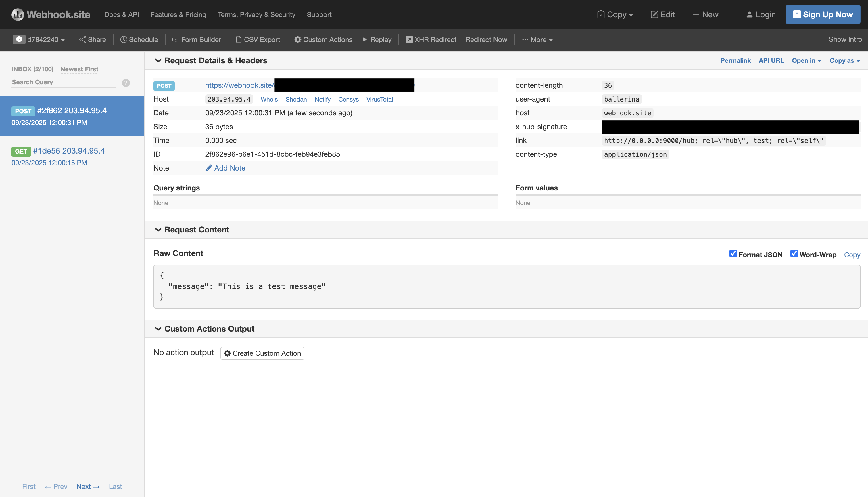Collapse the Request Content section
The image size is (868, 497).
tap(158, 230)
